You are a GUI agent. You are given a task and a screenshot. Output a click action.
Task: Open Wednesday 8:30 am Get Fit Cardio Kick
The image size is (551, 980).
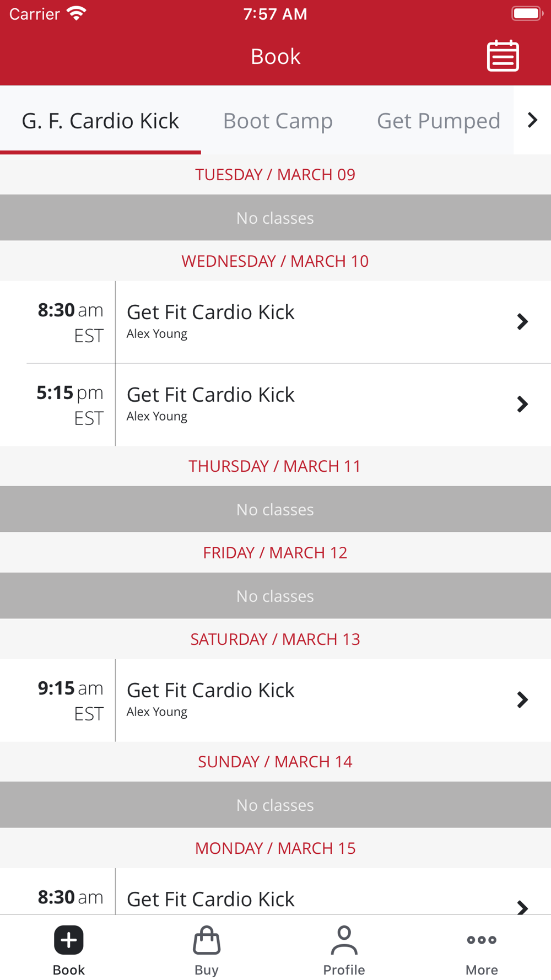(x=275, y=322)
